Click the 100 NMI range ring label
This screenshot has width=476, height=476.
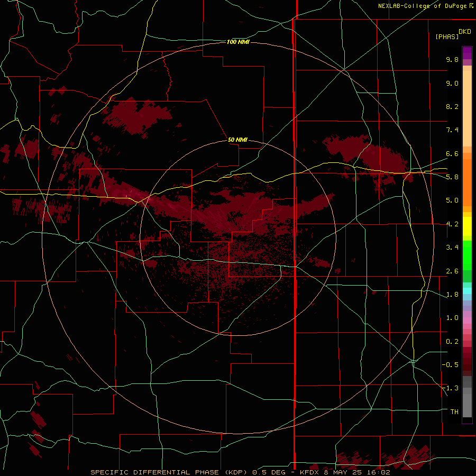click(238, 42)
